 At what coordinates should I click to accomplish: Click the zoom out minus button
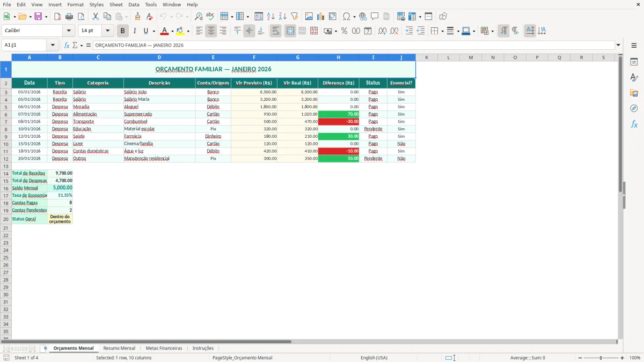coord(580,358)
